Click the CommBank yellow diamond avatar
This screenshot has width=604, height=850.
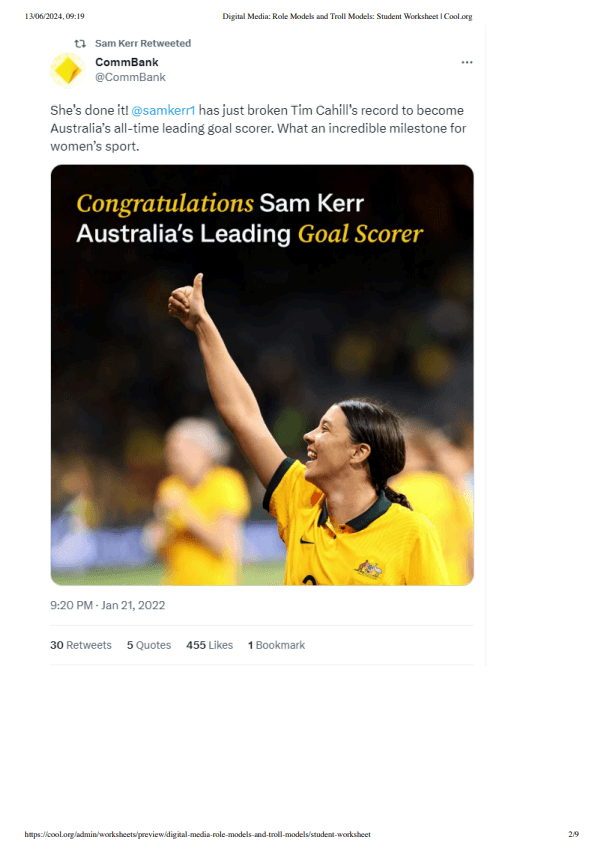(x=66, y=70)
